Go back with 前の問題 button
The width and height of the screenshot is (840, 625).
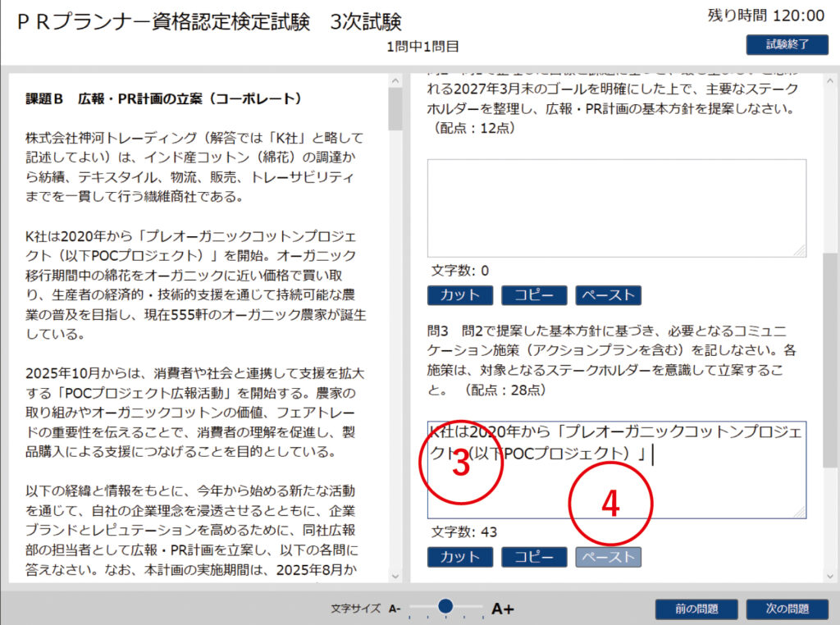tap(696, 609)
